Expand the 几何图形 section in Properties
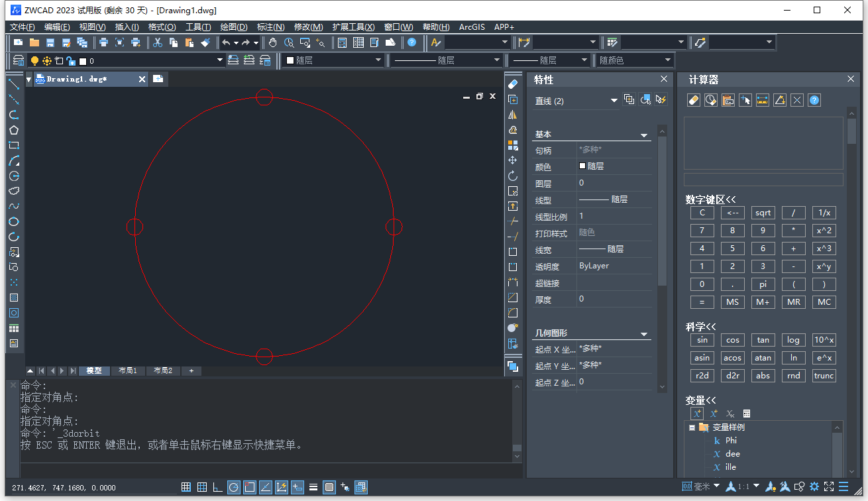Viewport: 868px width, 501px height. pos(643,333)
